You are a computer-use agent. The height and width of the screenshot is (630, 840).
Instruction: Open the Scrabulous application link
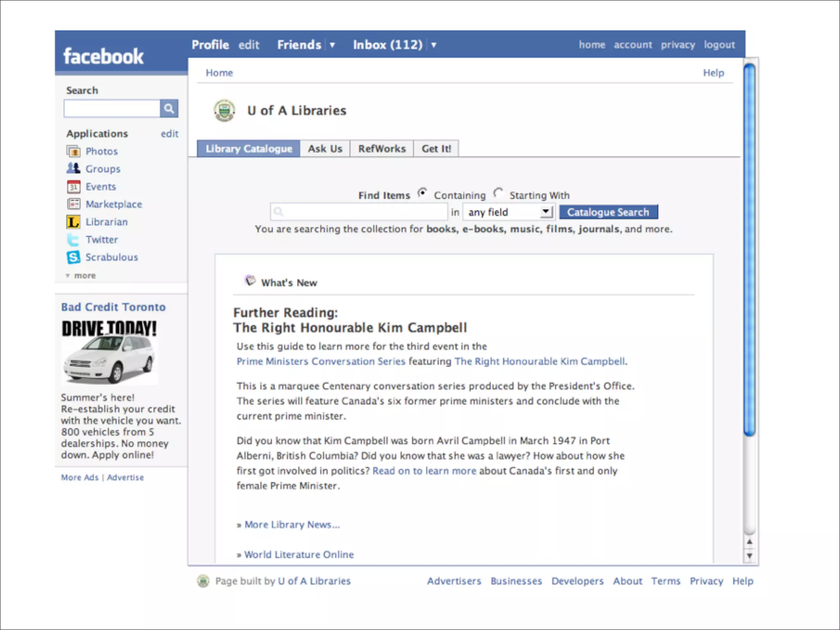(112, 257)
